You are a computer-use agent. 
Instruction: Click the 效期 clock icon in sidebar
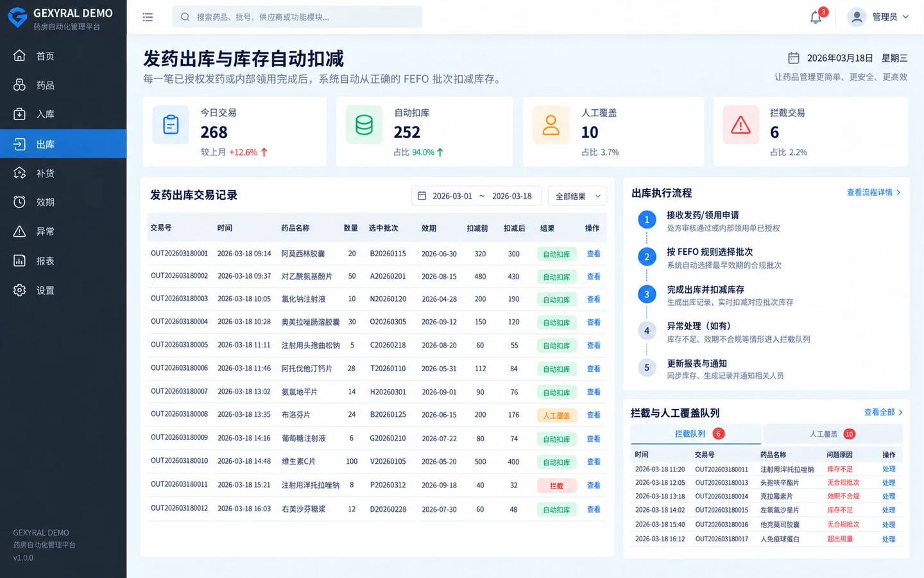[20, 202]
